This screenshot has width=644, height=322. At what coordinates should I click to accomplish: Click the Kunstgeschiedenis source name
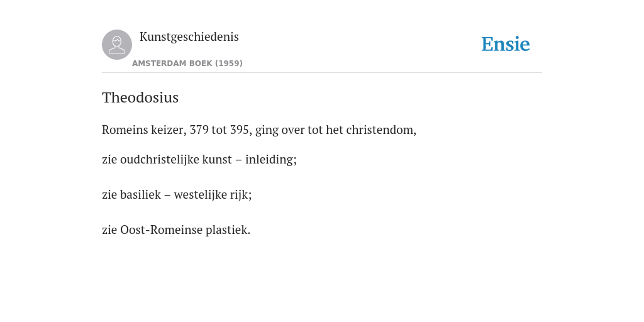pos(189,37)
